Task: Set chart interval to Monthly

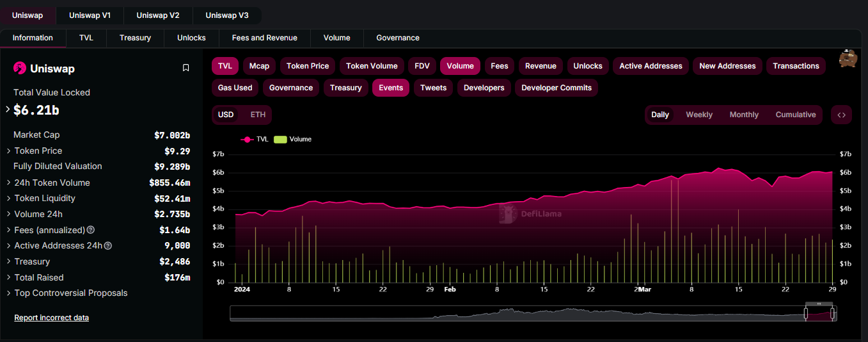Action: (x=744, y=115)
